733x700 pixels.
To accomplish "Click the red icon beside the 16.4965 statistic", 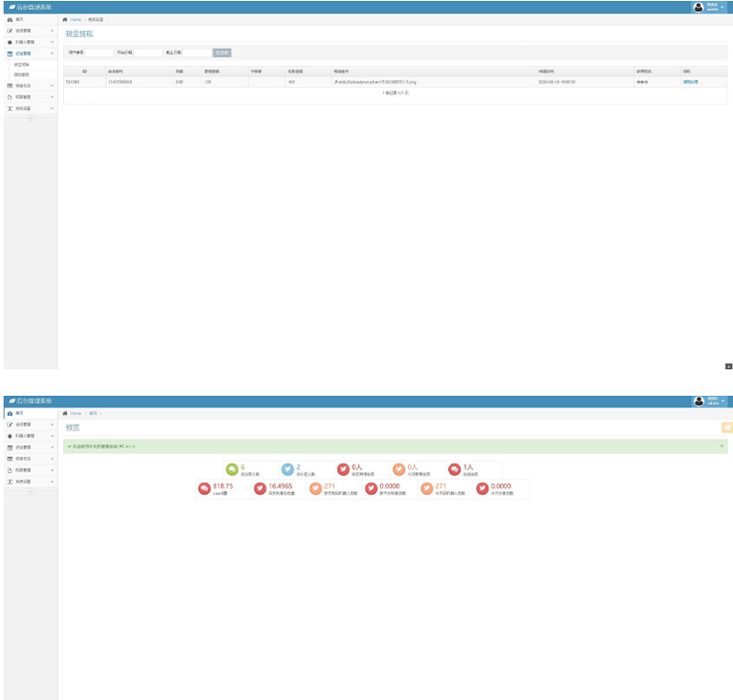I will (260, 489).
